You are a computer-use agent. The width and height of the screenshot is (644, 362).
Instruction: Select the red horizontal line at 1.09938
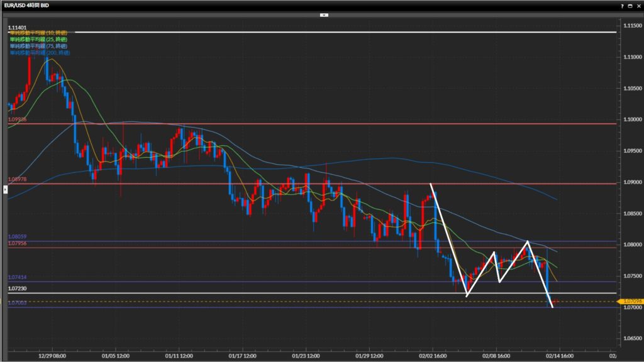[x=314, y=124]
